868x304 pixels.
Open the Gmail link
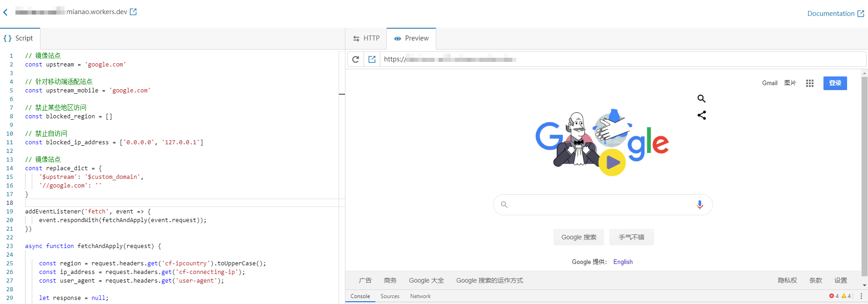click(x=770, y=83)
